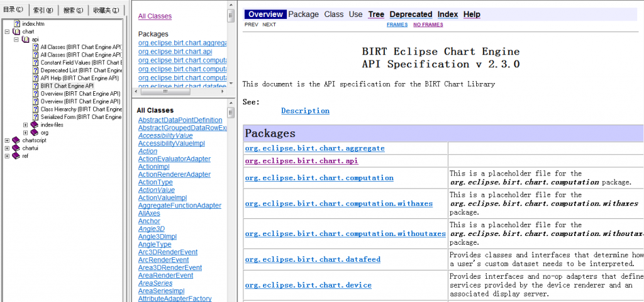Click the NO FRAMES link
644x302 pixels.
[x=428, y=25]
